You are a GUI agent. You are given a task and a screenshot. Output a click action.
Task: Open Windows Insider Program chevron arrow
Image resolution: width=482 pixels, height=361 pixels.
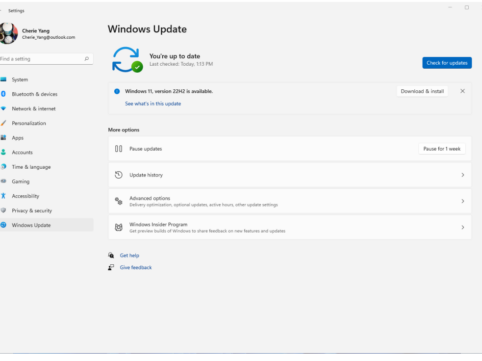[463, 227]
